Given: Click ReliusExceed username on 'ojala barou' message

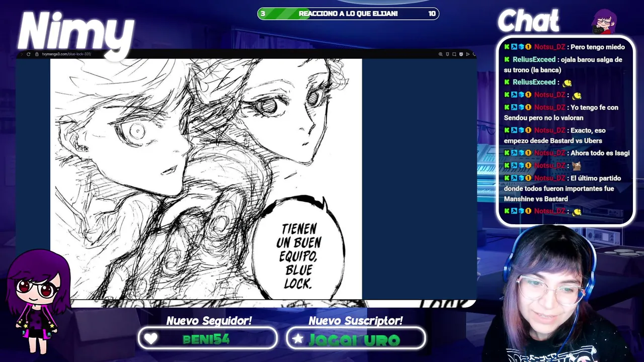Looking at the screenshot, I should pyautogui.click(x=534, y=59).
